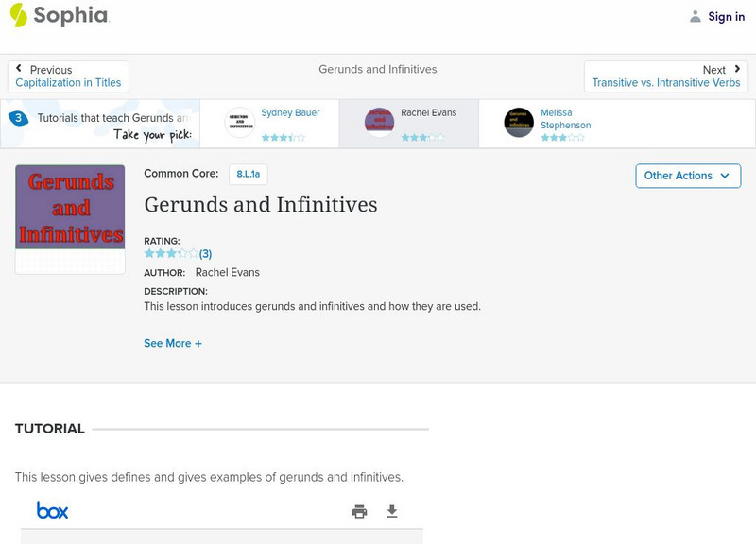Click the download icon in the Box viewer
The image size is (756, 544).
pos(392,510)
